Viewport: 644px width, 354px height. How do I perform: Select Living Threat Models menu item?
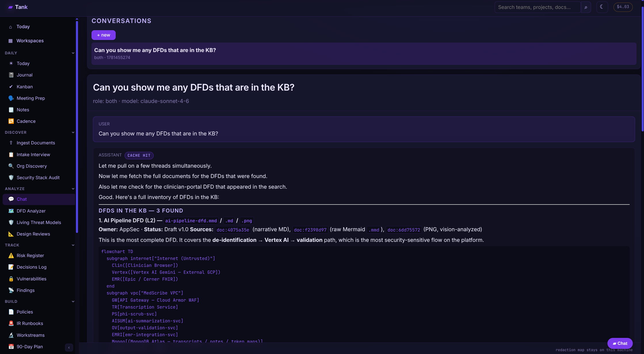tap(39, 222)
